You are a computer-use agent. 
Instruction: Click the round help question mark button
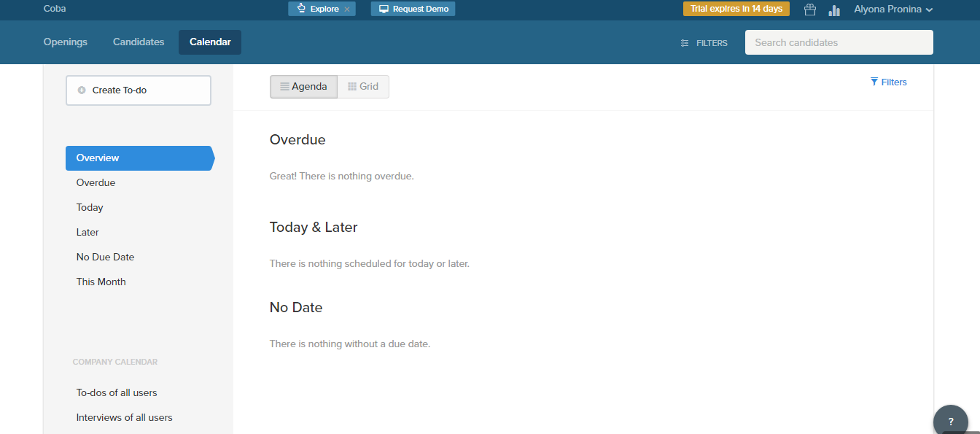[951, 421]
